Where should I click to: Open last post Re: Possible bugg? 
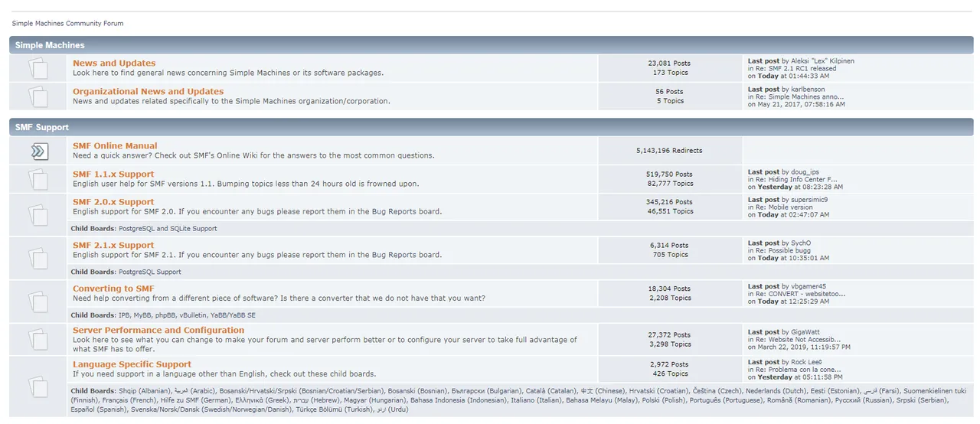[783, 250]
